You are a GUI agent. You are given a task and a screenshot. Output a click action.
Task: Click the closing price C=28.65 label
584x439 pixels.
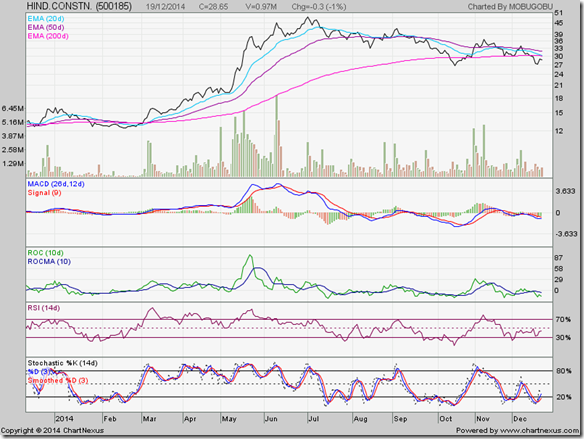213,7
